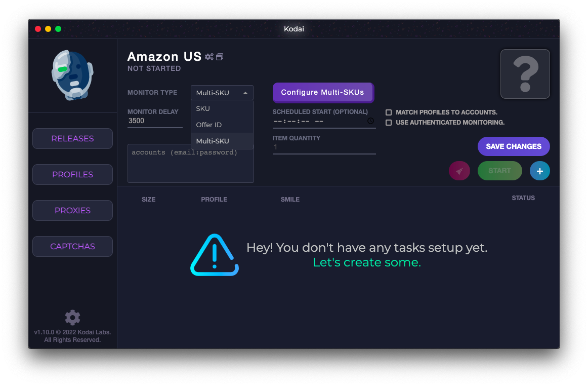Close the Kodai window with the red button

[38, 29]
